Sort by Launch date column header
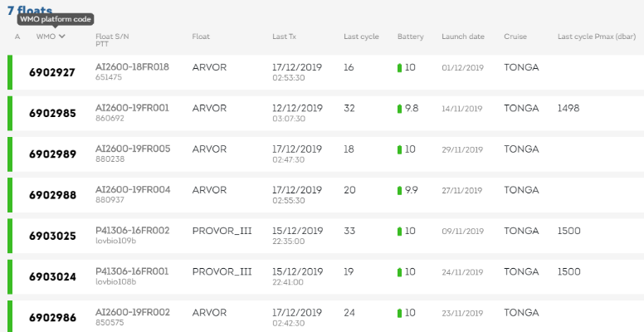The width and height of the screenshot is (644, 332). point(463,37)
